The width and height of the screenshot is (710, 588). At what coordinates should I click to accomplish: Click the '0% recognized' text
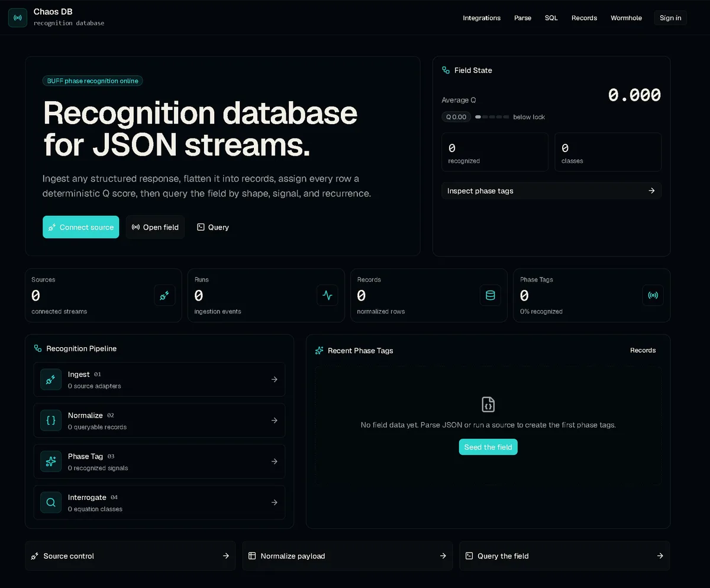541,312
